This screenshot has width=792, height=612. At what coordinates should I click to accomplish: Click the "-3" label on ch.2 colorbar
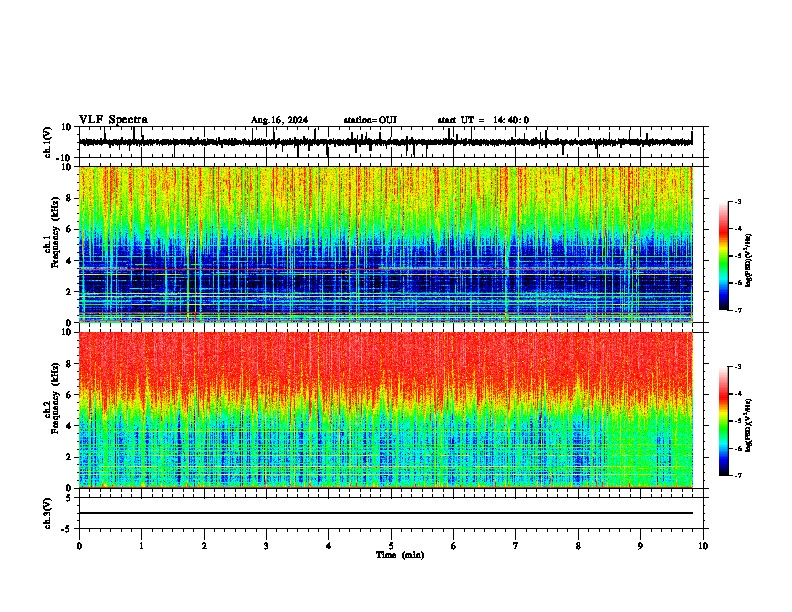point(737,367)
